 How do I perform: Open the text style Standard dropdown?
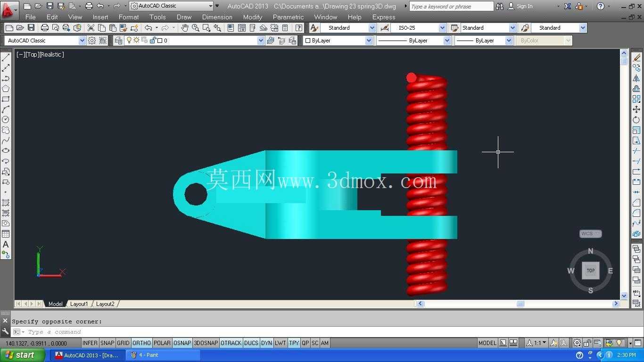[x=372, y=28]
